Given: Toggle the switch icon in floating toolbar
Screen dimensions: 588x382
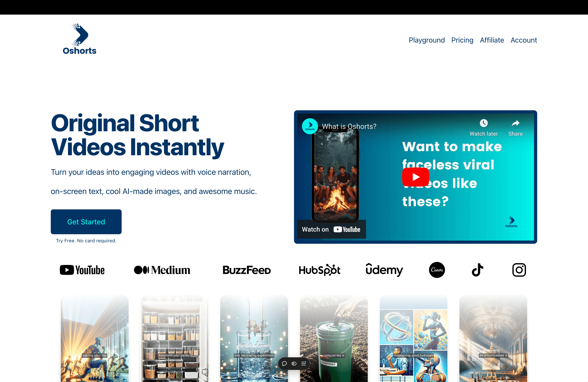Looking at the screenshot, I should click(294, 363).
